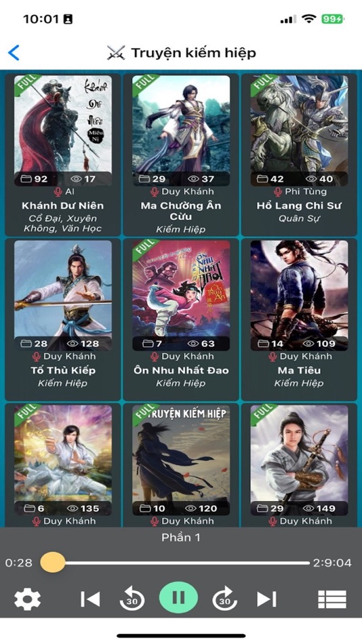This screenshot has width=362, height=644.
Task: Rewind 30 seconds
Action: click(x=132, y=599)
